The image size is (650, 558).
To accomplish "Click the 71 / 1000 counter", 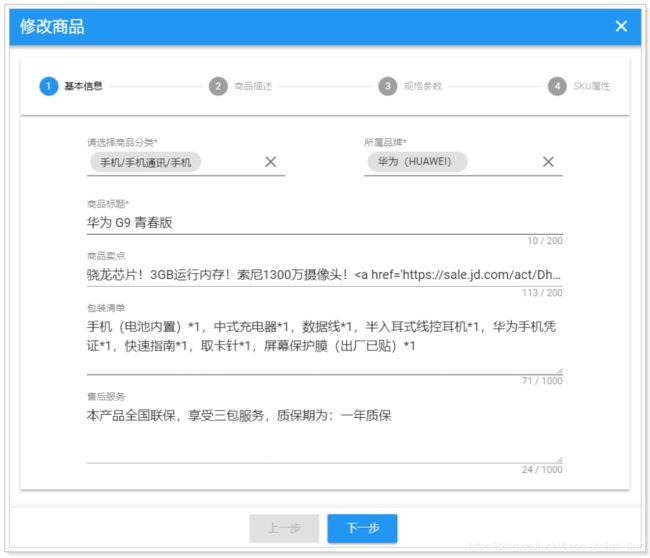I will [x=542, y=381].
